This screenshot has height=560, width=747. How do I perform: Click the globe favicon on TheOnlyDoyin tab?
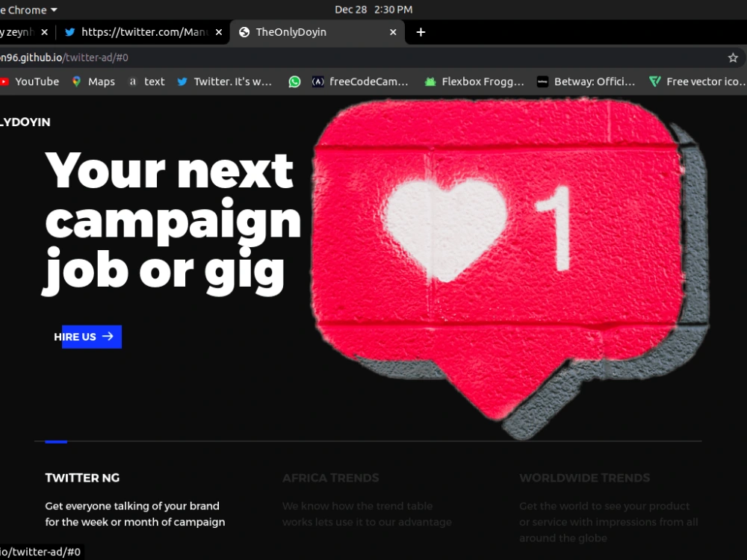click(244, 32)
